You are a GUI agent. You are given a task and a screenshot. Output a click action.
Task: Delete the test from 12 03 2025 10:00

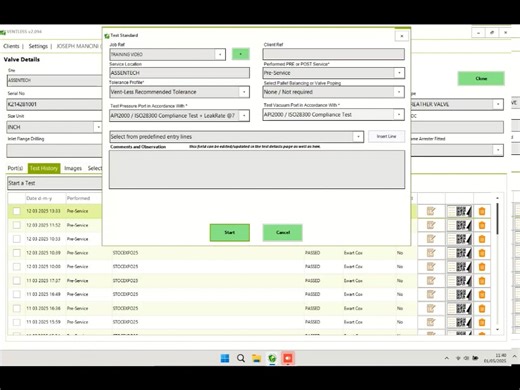(482, 267)
